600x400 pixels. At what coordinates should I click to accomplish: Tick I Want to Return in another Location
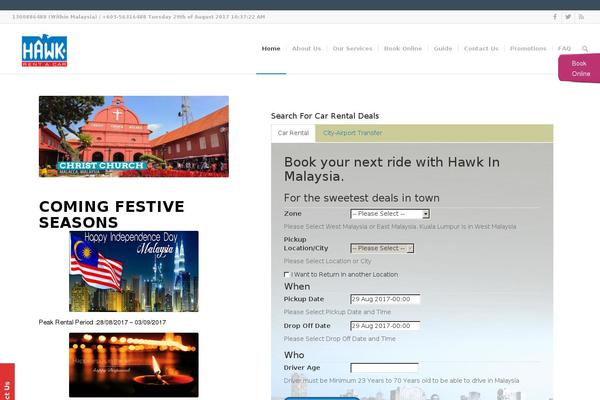pos(286,274)
